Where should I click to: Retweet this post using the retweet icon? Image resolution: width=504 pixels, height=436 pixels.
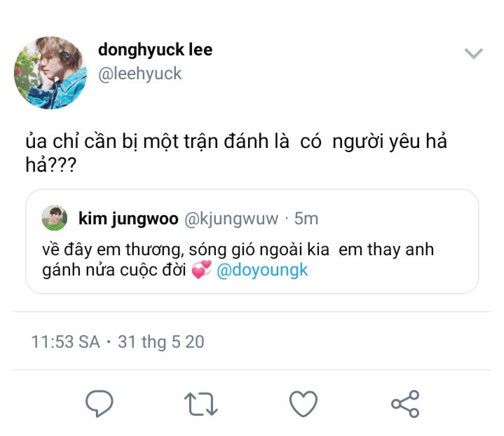click(x=201, y=404)
